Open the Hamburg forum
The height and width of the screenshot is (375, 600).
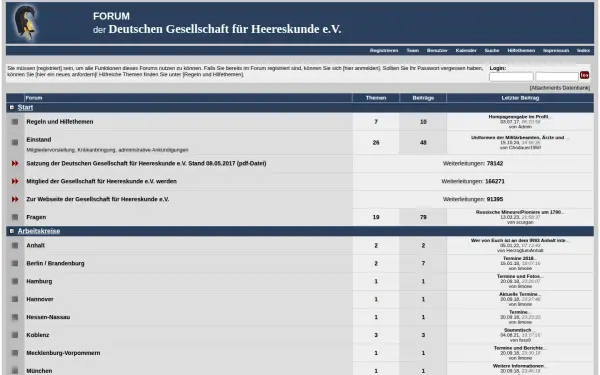[39, 282]
